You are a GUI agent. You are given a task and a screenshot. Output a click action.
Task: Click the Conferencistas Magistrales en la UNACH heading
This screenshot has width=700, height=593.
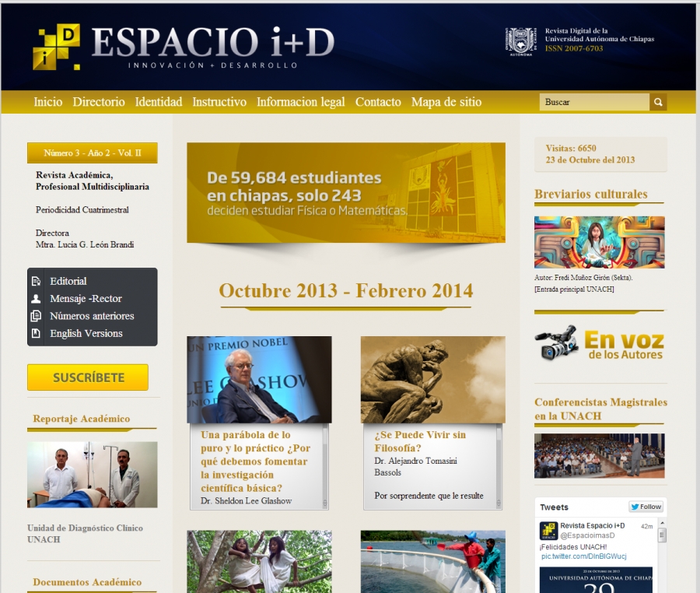[x=601, y=409]
